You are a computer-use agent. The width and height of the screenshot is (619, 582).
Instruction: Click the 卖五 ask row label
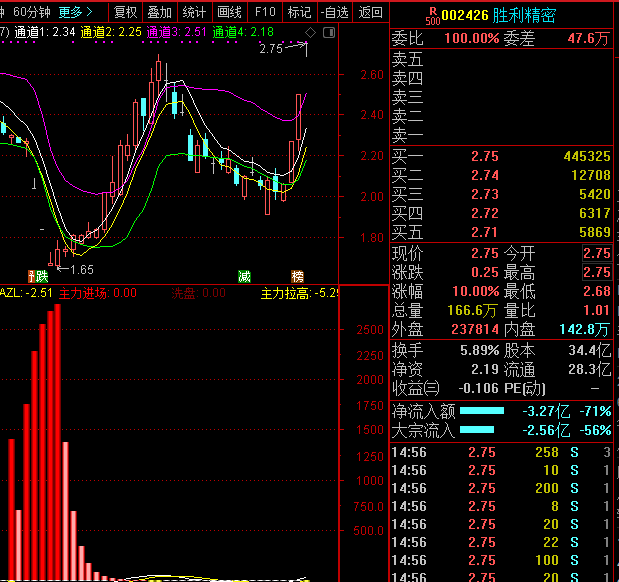tap(407, 60)
